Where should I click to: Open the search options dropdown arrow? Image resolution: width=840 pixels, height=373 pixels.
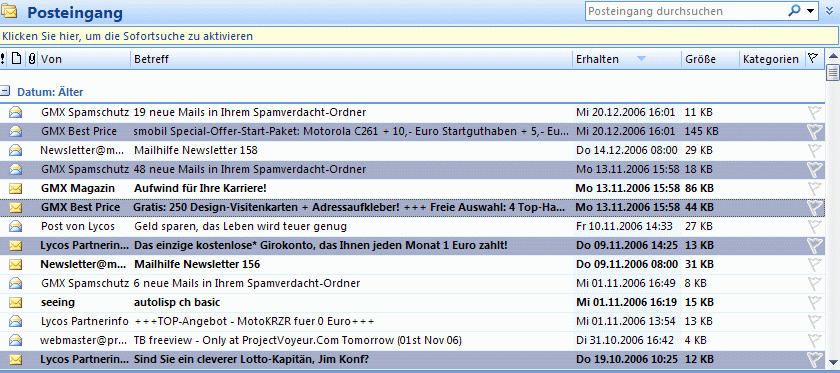(809, 11)
